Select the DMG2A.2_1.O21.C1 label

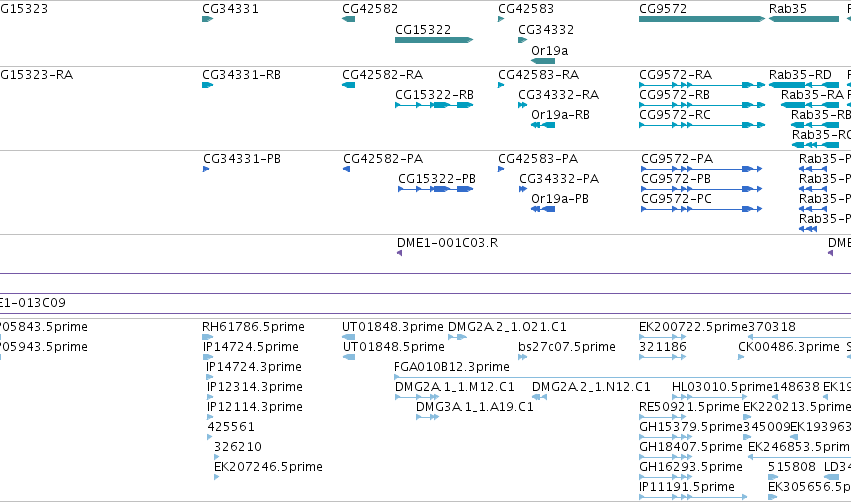[x=507, y=327]
